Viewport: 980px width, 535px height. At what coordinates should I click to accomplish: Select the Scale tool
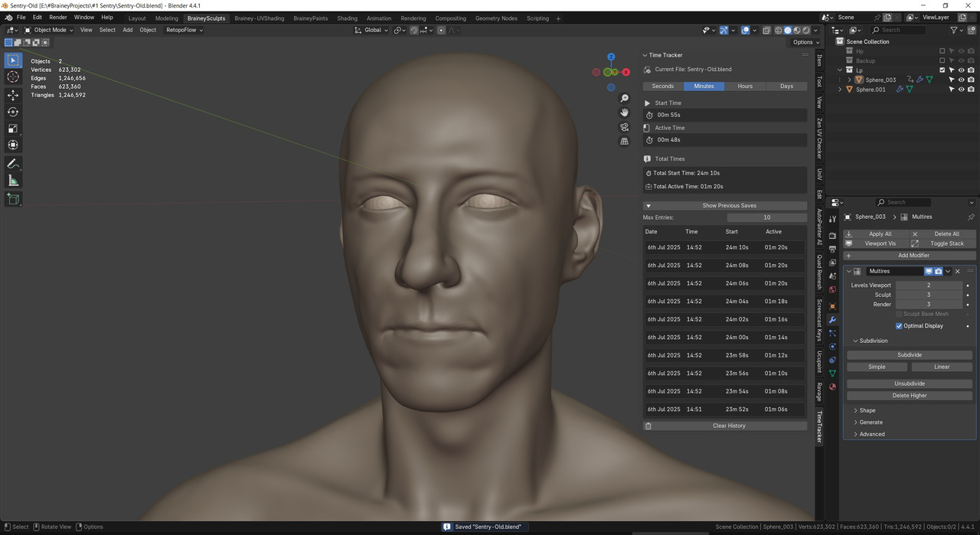point(13,129)
